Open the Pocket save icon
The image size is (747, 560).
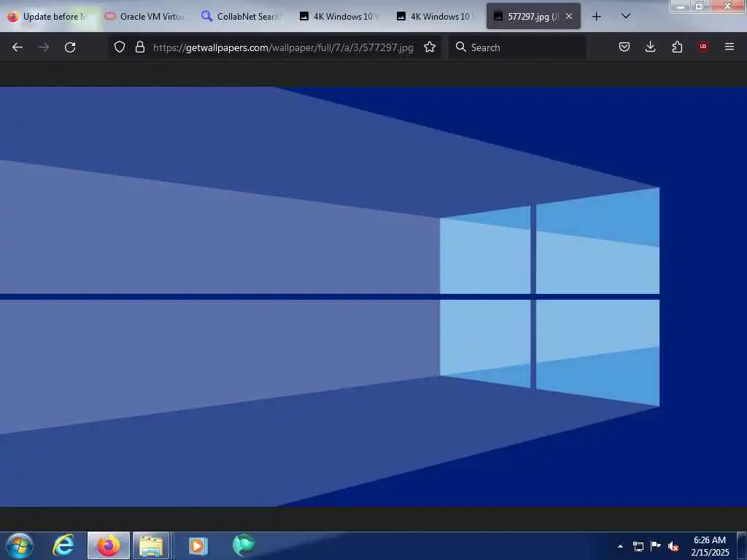(624, 47)
